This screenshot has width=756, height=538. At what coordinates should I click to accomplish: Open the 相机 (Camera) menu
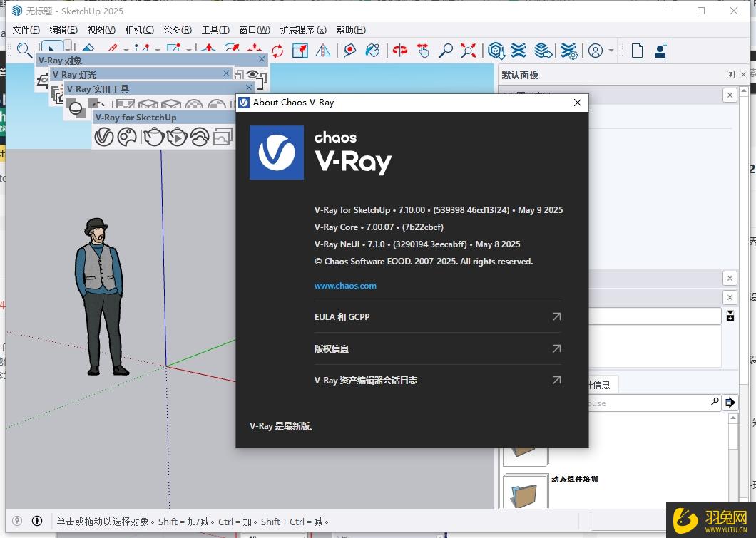139,30
